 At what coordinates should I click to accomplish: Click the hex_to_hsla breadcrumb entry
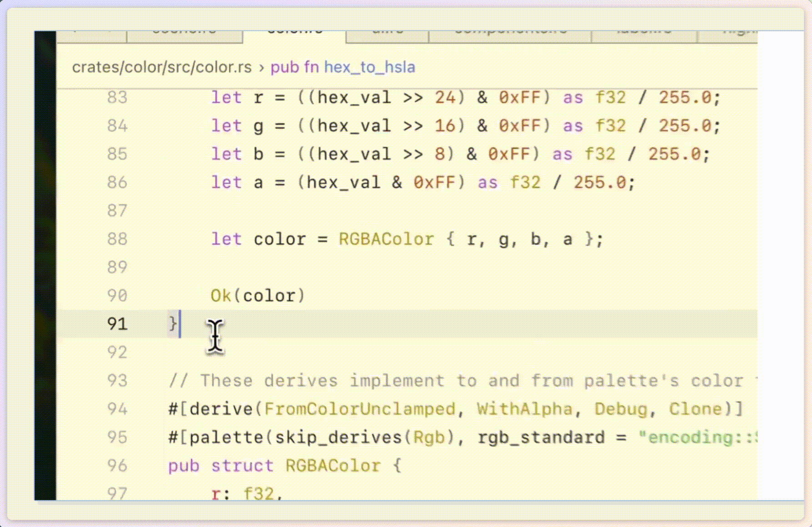point(369,67)
